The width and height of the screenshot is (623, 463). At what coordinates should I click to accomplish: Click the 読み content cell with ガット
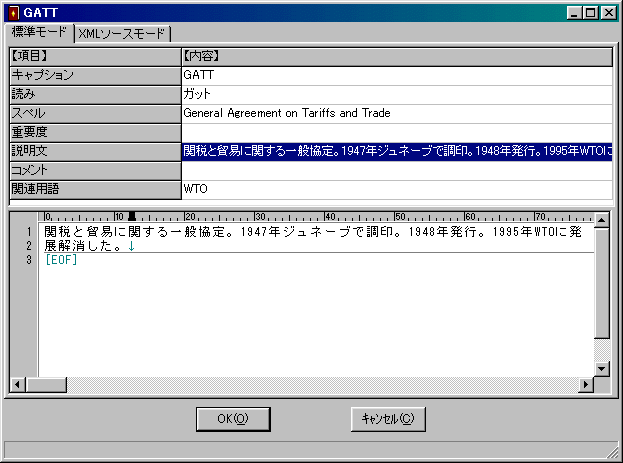click(396, 94)
